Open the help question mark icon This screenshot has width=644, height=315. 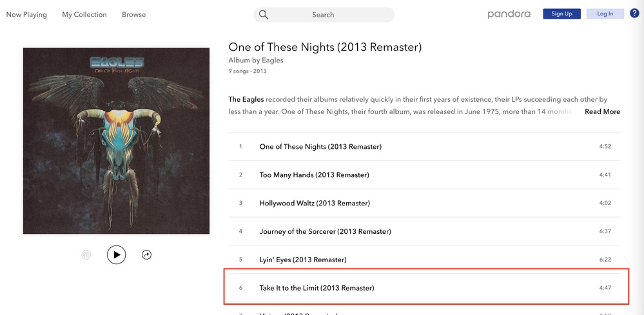[634, 14]
